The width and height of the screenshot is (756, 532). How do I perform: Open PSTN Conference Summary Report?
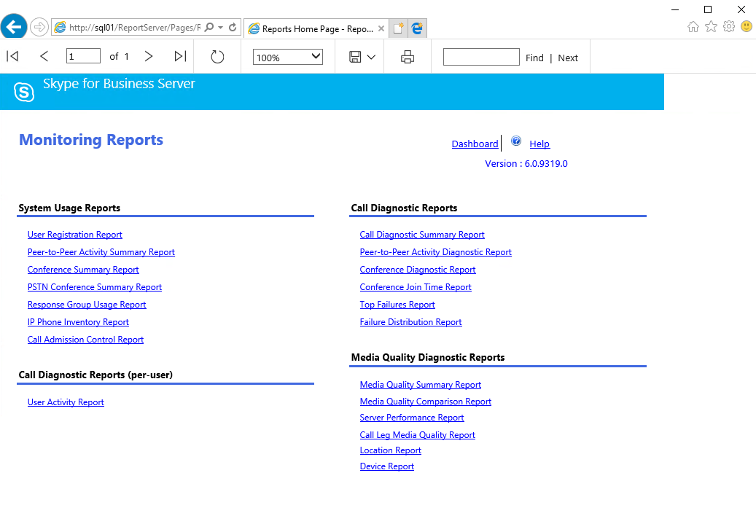[95, 287]
